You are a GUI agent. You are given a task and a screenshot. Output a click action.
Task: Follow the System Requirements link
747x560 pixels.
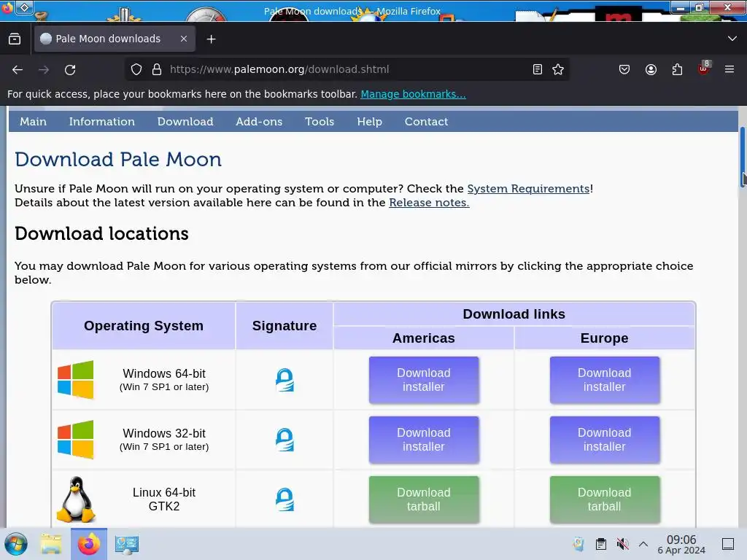[x=528, y=189]
